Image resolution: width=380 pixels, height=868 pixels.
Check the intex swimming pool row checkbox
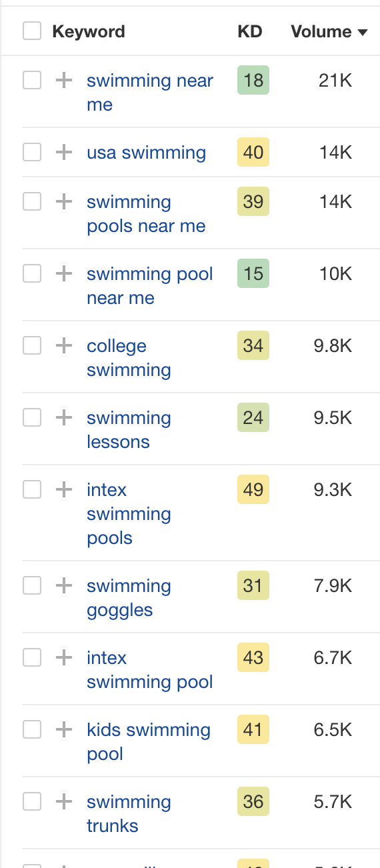coord(32,657)
